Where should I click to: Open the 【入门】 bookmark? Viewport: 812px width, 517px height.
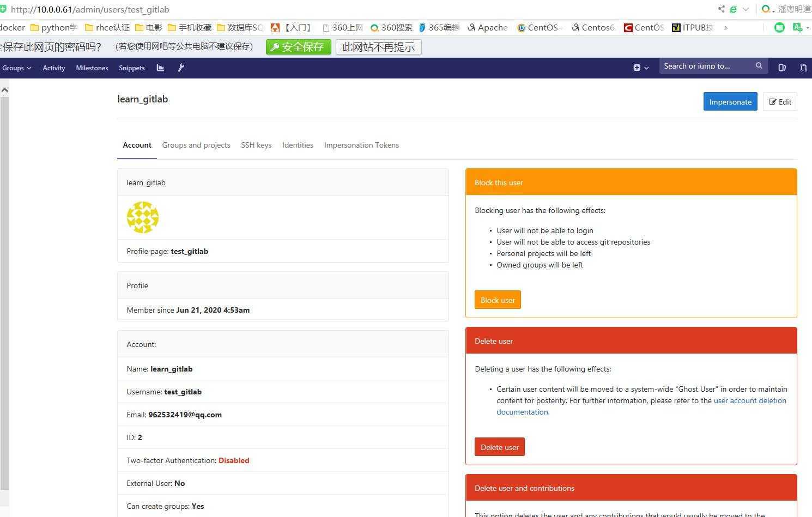291,27
